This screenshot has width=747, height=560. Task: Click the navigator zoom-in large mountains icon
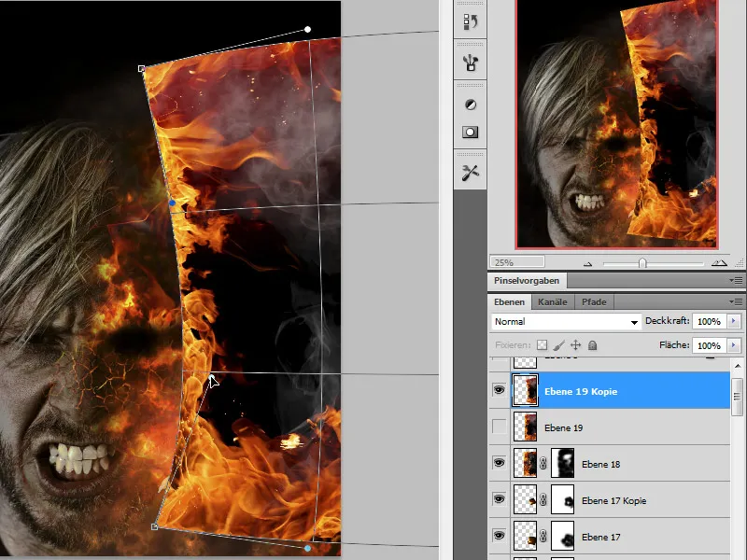click(719, 263)
